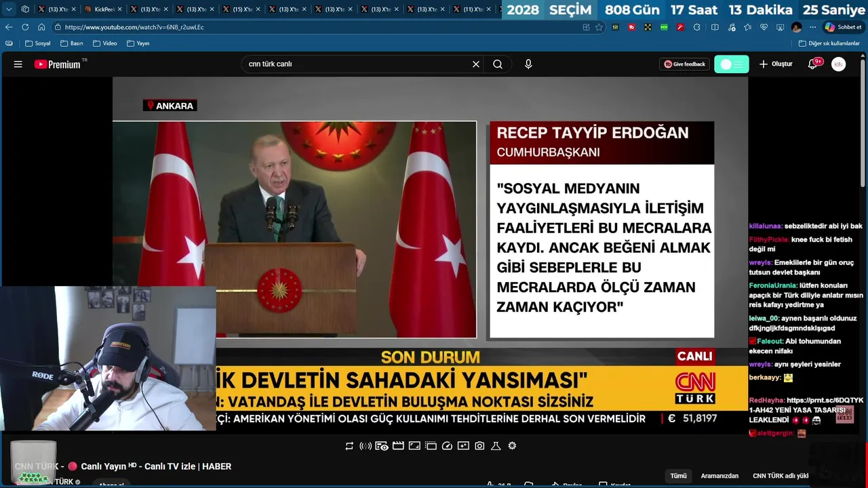Open the Basın bookmarks folder
The width and height of the screenshot is (868, 488).
pos(72,43)
